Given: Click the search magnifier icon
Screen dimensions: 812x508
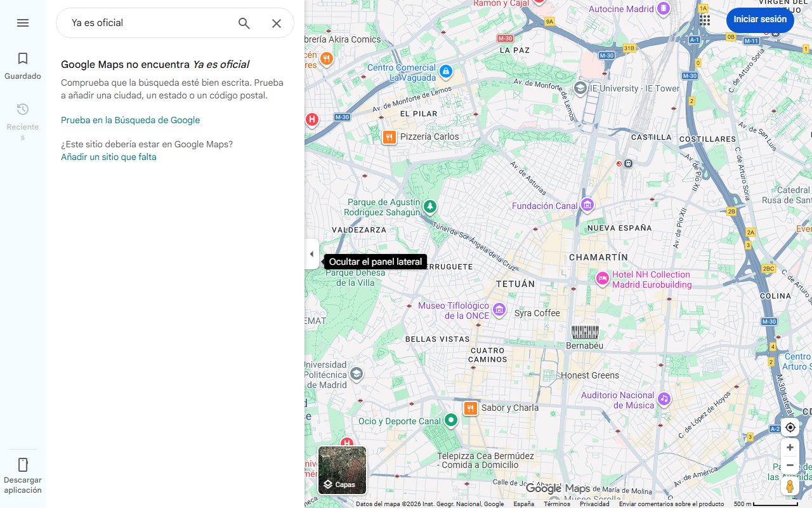Looking at the screenshot, I should click(x=244, y=23).
